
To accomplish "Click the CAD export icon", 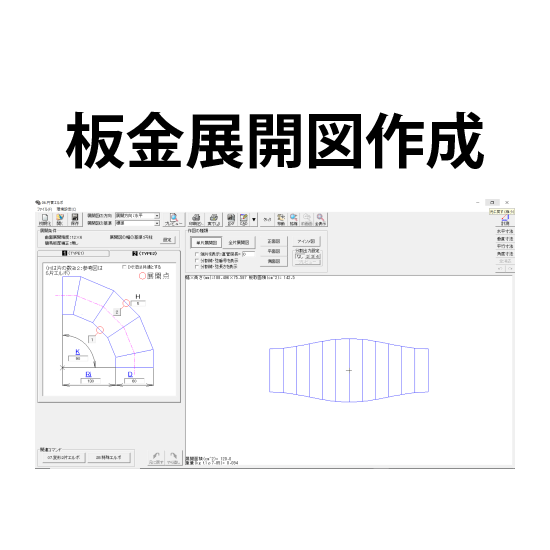I will point(244,219).
